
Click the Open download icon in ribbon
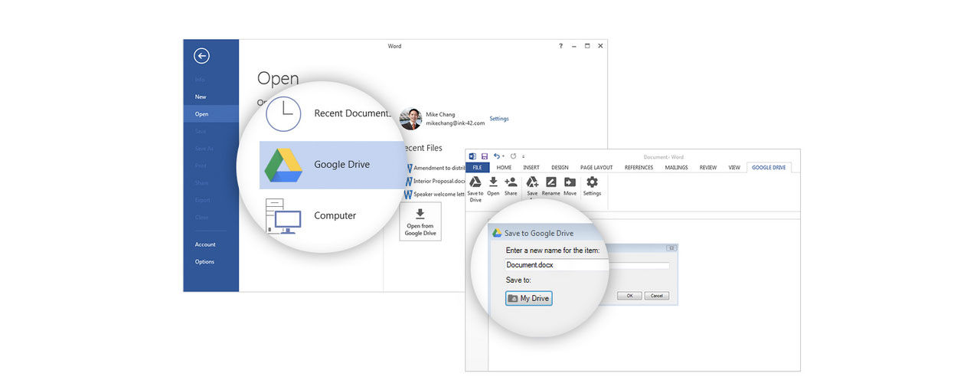493,182
